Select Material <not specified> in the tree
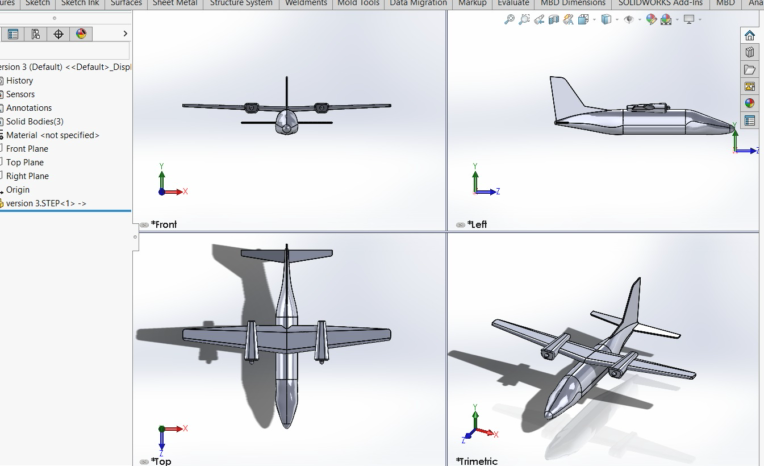 click(52, 135)
